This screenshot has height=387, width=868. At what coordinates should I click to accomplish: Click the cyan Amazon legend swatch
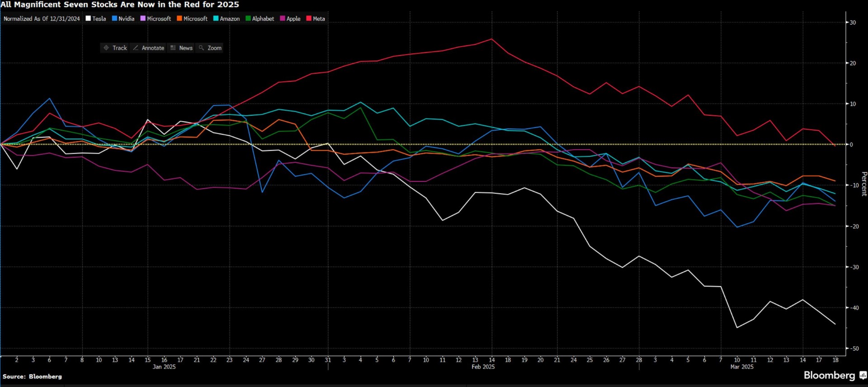click(216, 19)
